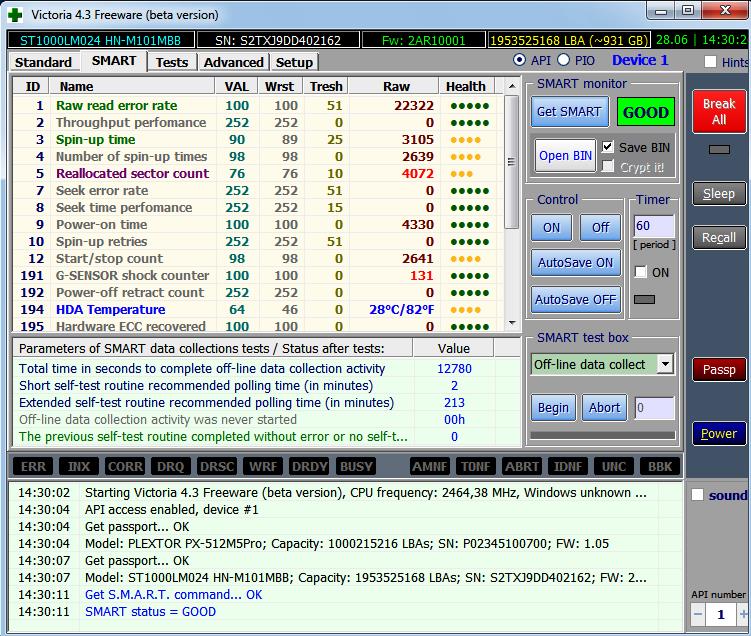Screen dimensions: 751x636
Task: Sort by the Raw column header
Action: point(393,86)
